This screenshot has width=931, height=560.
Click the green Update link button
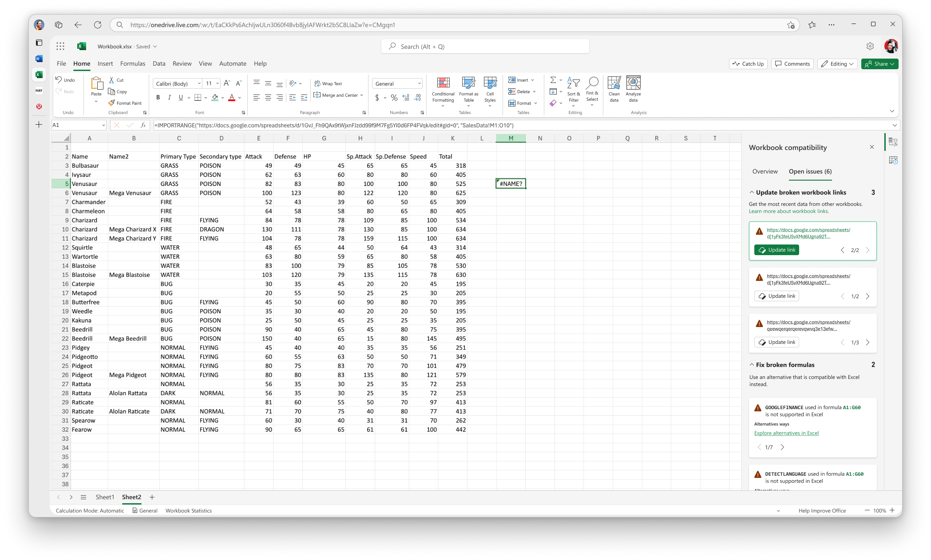pyautogui.click(x=776, y=250)
